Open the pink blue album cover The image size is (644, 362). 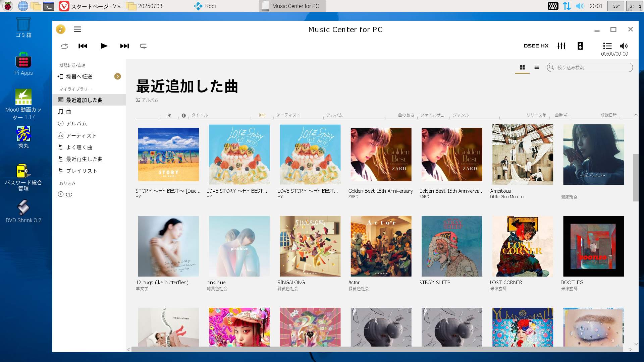coord(239,246)
